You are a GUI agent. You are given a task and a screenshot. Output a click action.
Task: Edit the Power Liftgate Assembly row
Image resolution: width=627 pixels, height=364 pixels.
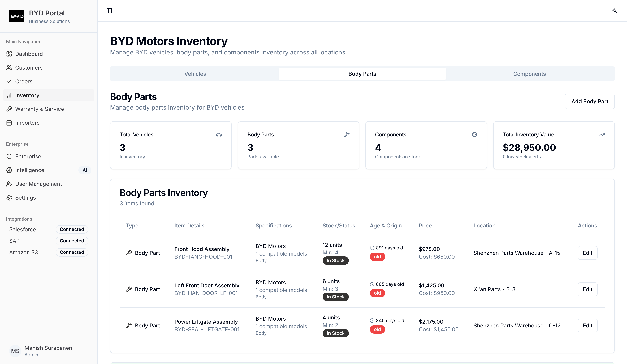point(587,325)
